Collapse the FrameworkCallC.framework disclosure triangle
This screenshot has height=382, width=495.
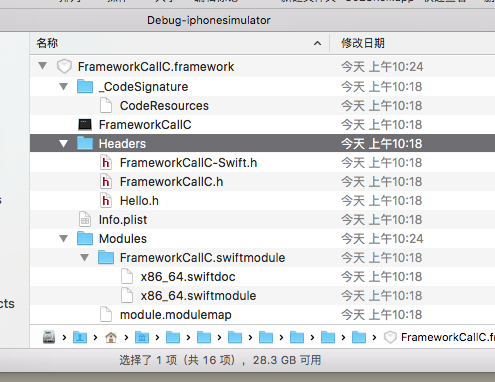click(43, 66)
